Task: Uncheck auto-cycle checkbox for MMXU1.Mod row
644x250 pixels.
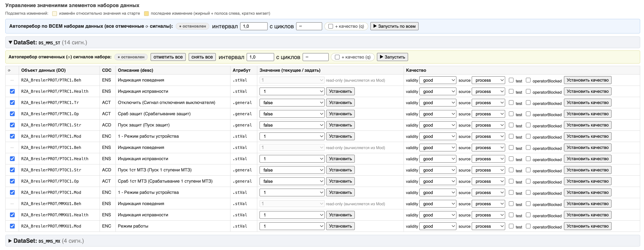Action: 12,226
